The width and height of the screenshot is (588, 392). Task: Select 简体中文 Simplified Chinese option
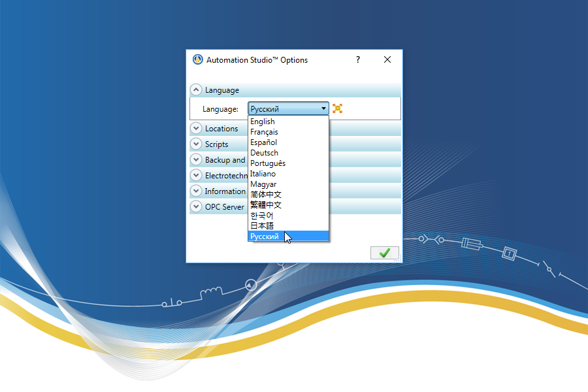pos(288,195)
